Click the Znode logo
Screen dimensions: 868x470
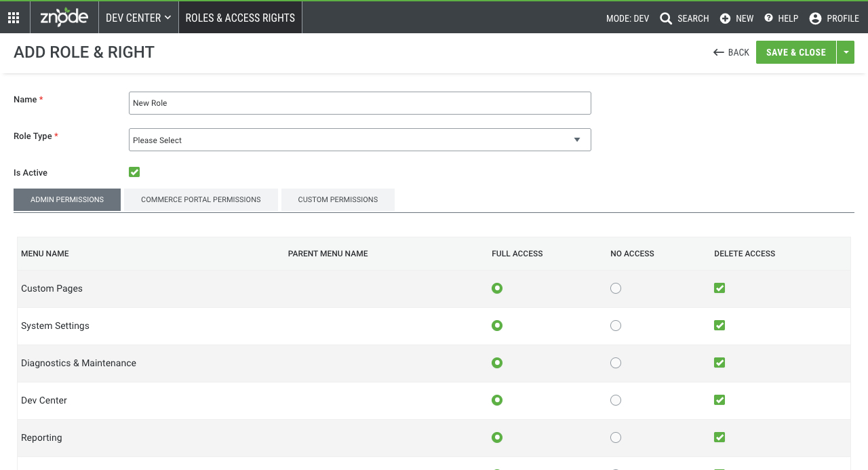[64, 18]
